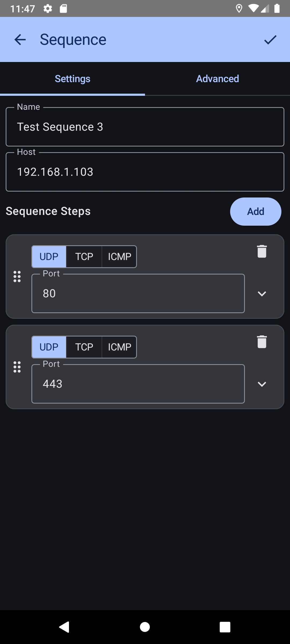Screen dimensions: 290x644
Task: Edit the Name field Test Sequence 3
Action: tap(145, 127)
